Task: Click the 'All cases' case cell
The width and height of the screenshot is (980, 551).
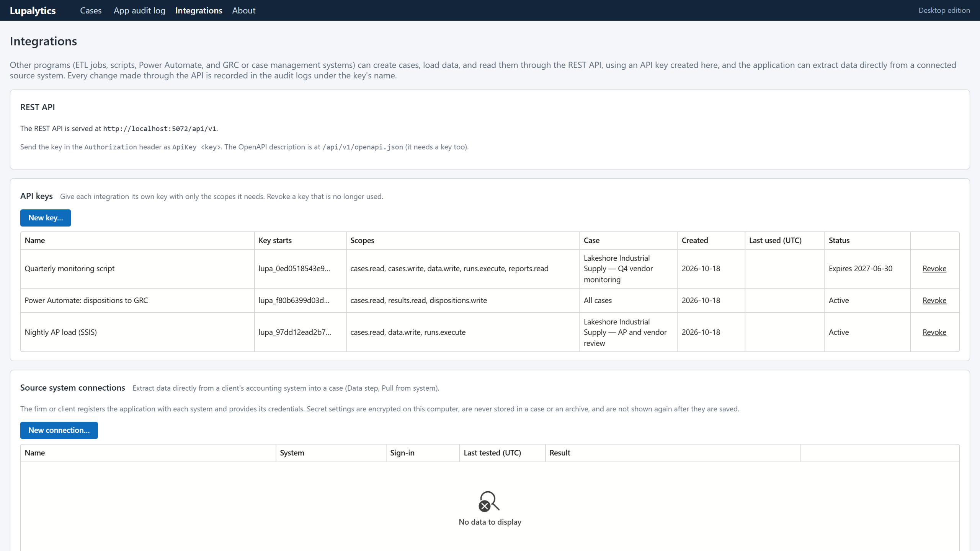Action: (x=629, y=300)
